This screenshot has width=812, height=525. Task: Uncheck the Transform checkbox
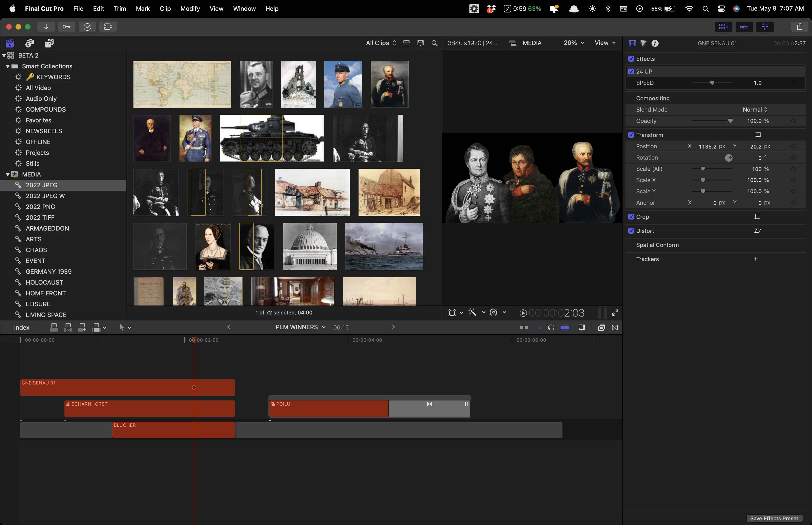(631, 135)
